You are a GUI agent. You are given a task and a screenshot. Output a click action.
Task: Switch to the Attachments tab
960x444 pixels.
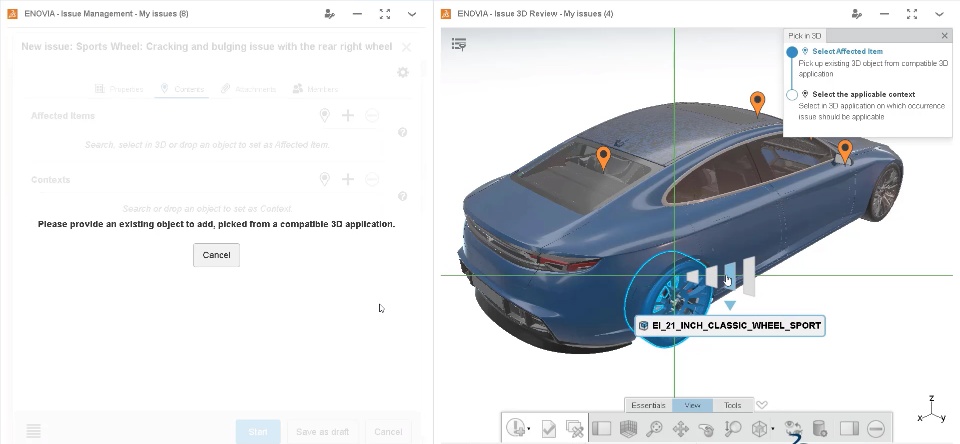[x=249, y=89]
